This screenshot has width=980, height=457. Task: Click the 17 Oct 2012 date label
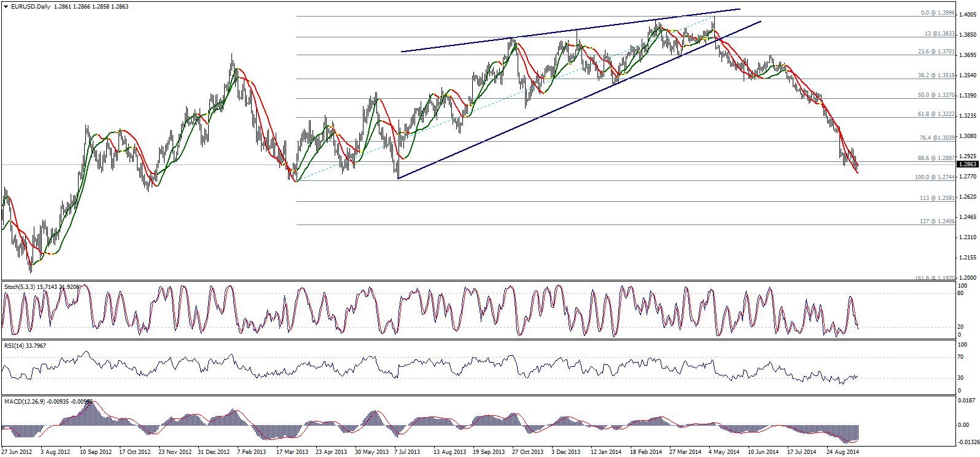point(135,452)
